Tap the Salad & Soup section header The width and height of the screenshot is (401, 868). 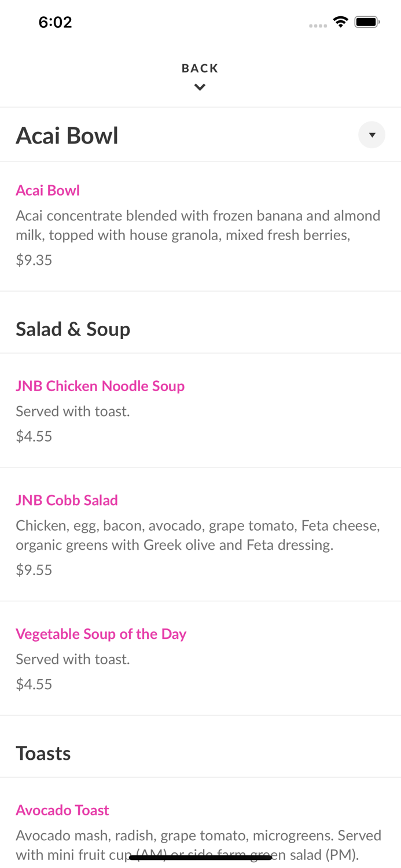[x=73, y=329]
